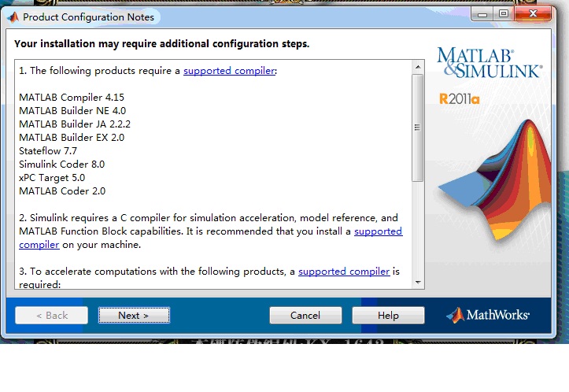
Task: Select the text xPC Target 5.0
Action: (52, 178)
